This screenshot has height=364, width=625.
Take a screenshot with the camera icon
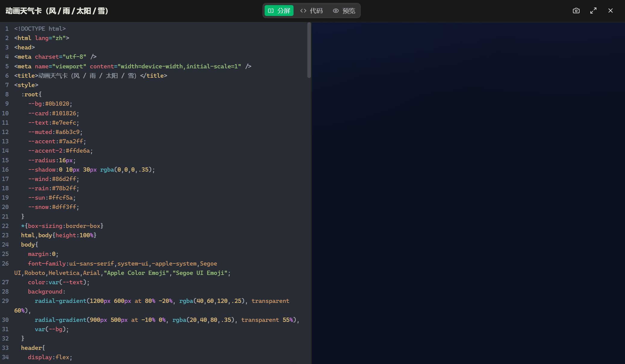click(576, 11)
